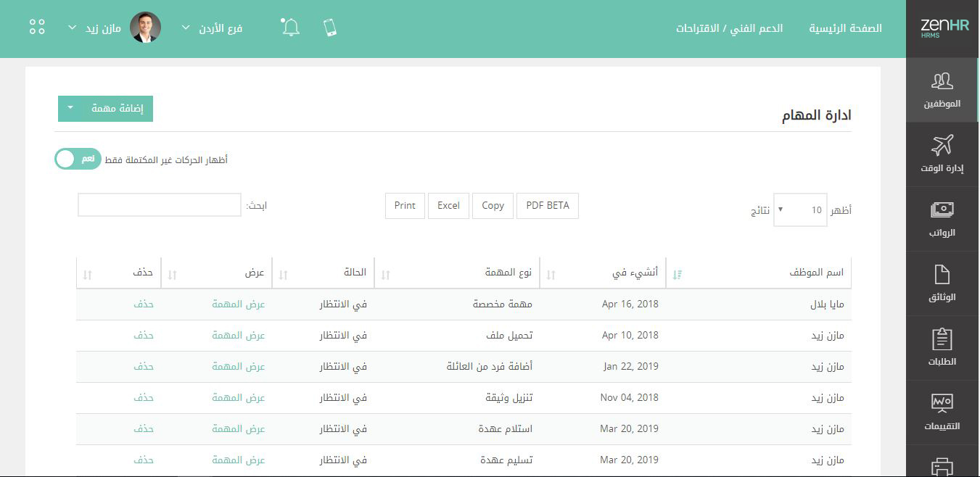Open التقييمات evaluations chart icon
Image resolution: width=980 pixels, height=477 pixels.
point(942,403)
